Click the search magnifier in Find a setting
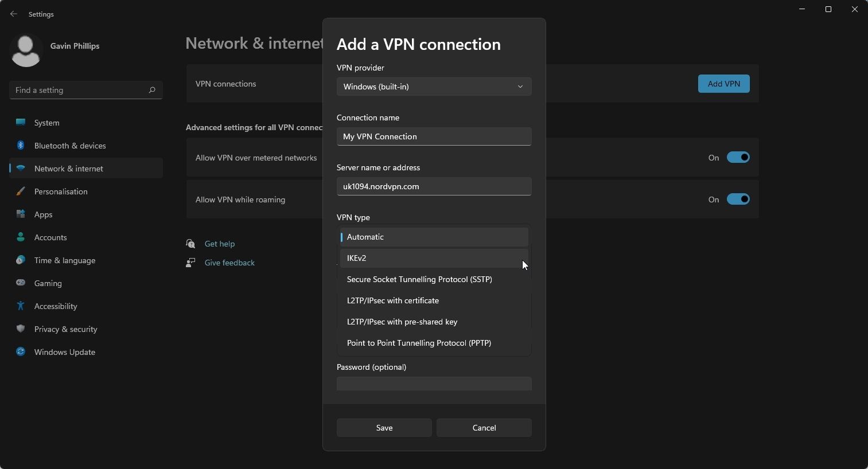This screenshot has width=868, height=469. [152, 90]
